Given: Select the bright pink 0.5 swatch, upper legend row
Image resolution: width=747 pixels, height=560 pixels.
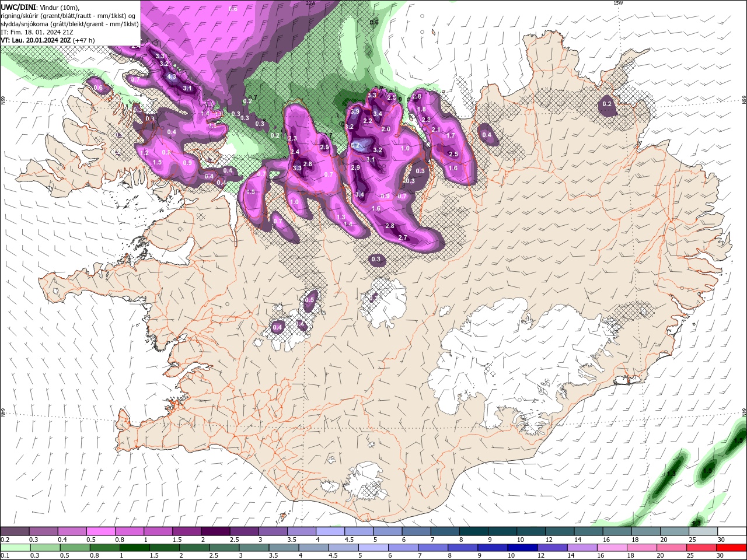Looking at the screenshot, I should click(x=100, y=531).
